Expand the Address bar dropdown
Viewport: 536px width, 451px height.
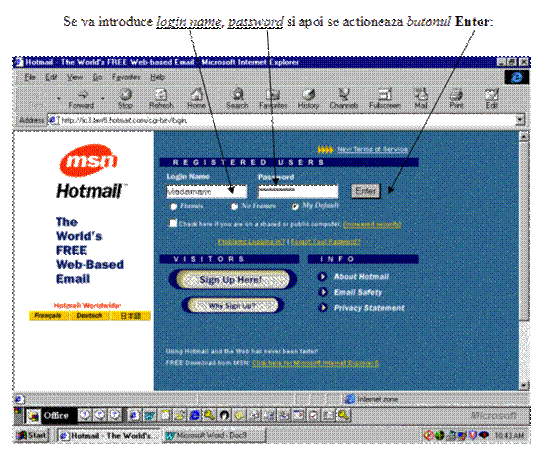(520, 120)
